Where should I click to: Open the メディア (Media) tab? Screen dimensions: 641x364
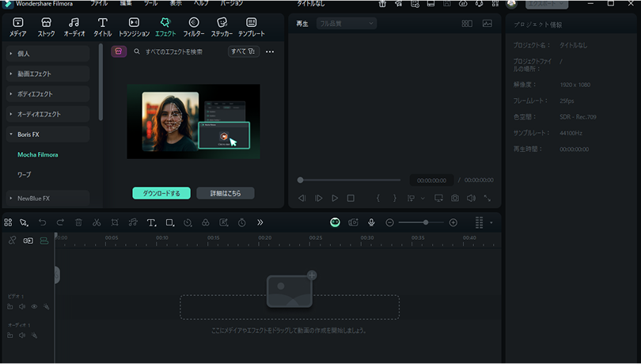click(x=18, y=27)
